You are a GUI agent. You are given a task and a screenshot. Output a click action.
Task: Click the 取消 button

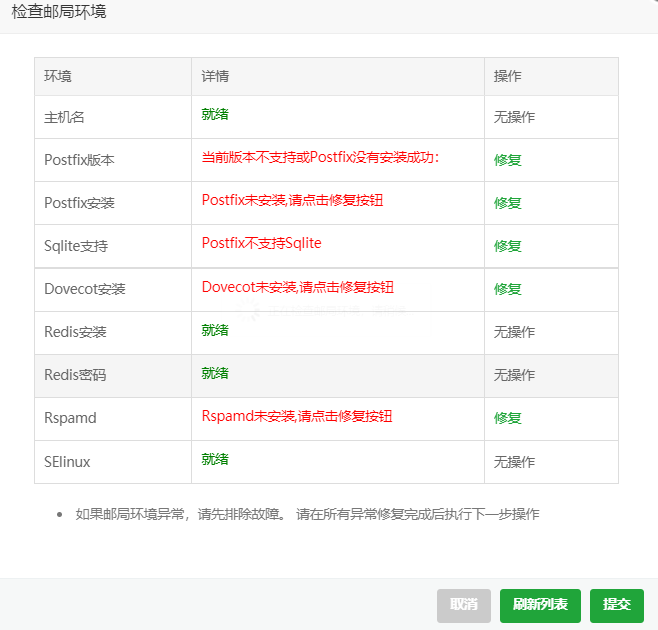464,605
